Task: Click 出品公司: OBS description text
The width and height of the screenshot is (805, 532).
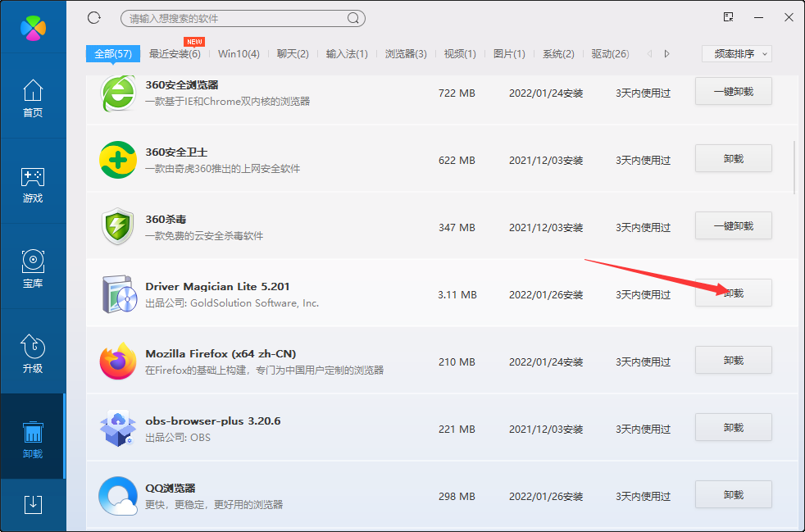Action: [178, 438]
